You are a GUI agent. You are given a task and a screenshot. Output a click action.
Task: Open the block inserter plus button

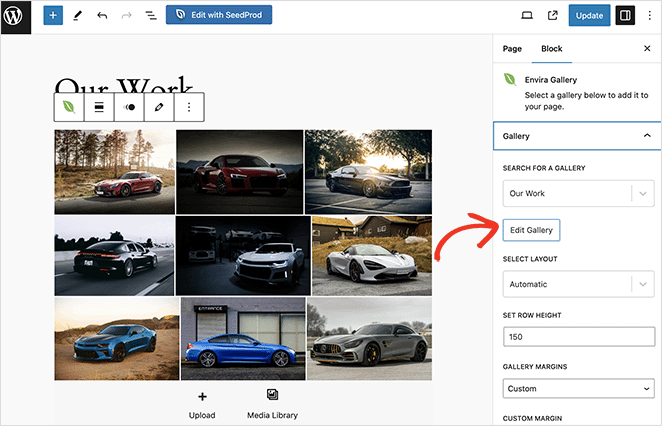click(53, 16)
